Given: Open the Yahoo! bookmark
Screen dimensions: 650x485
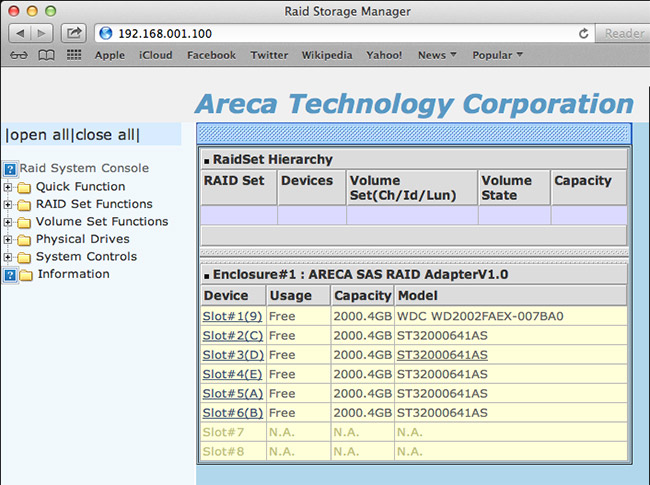Looking at the screenshot, I should (384, 55).
